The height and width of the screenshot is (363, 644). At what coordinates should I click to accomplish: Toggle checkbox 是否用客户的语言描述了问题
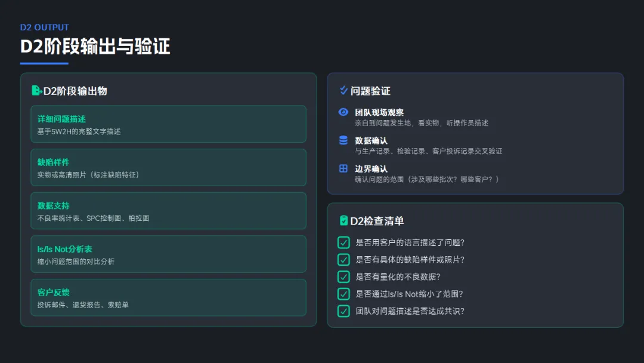coord(343,242)
